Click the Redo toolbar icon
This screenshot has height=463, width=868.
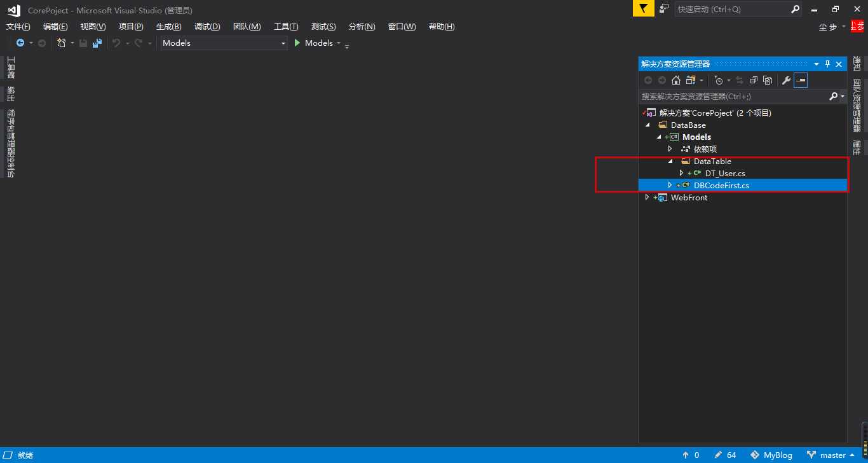click(x=138, y=43)
